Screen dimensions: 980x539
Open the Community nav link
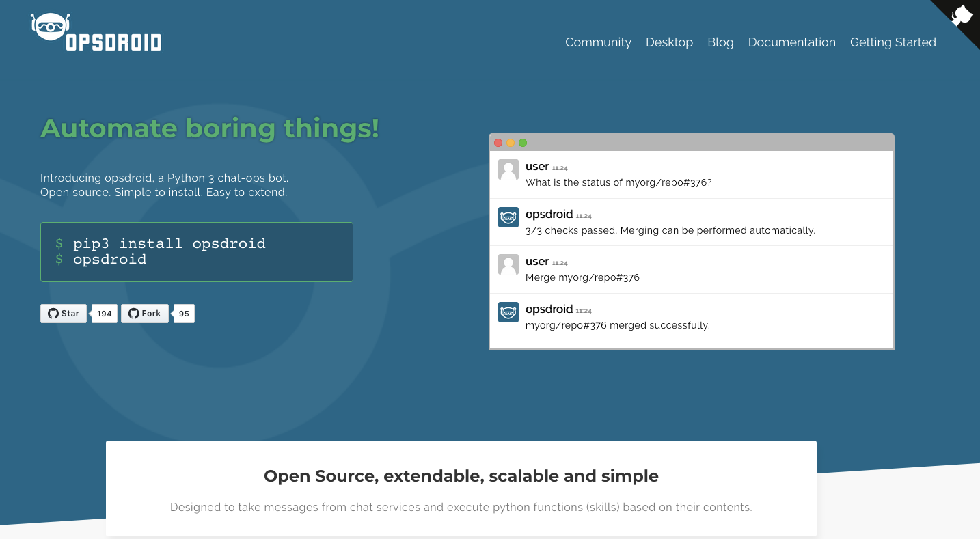pyautogui.click(x=598, y=42)
